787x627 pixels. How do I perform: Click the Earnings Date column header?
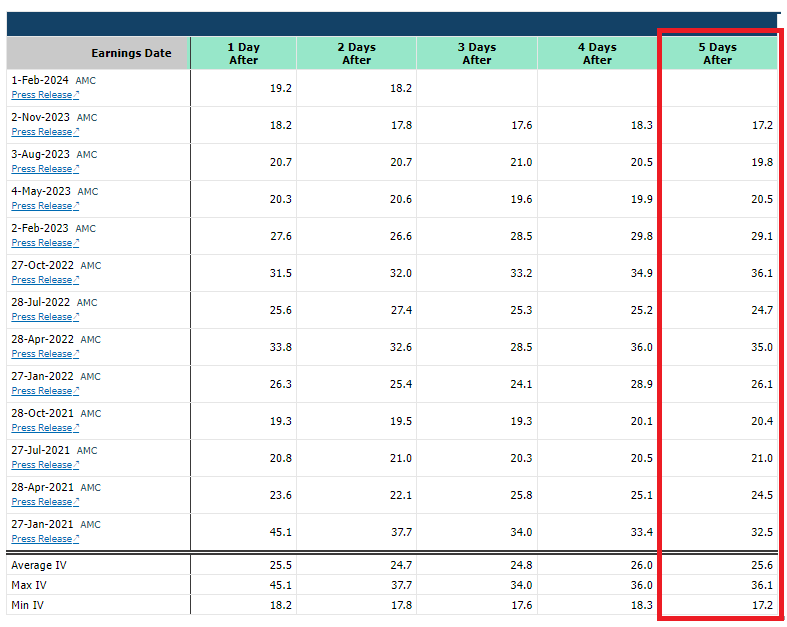coord(98,53)
